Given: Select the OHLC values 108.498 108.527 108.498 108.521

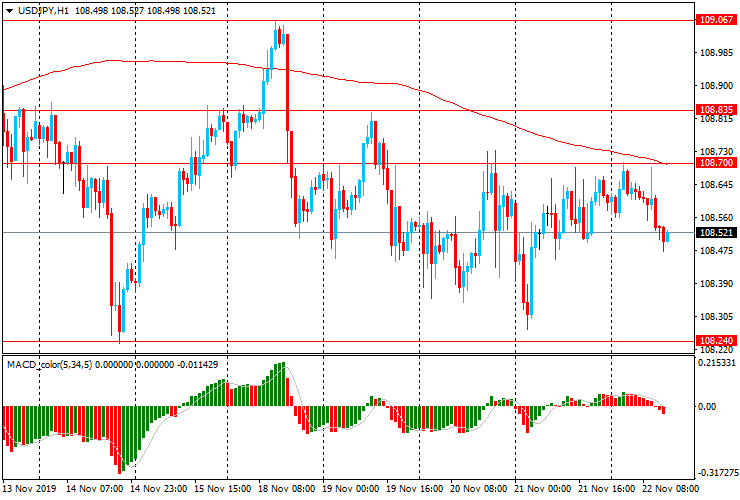Looking at the screenshot, I should 145,11.
